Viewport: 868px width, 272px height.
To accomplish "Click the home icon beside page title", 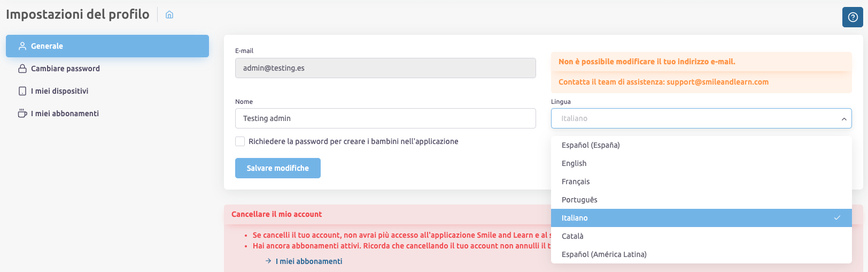I will [x=169, y=15].
